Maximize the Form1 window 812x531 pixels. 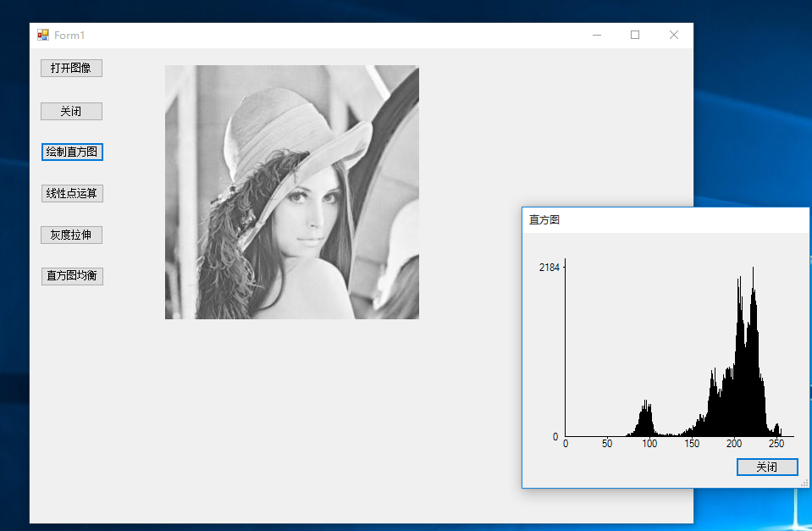[x=635, y=35]
